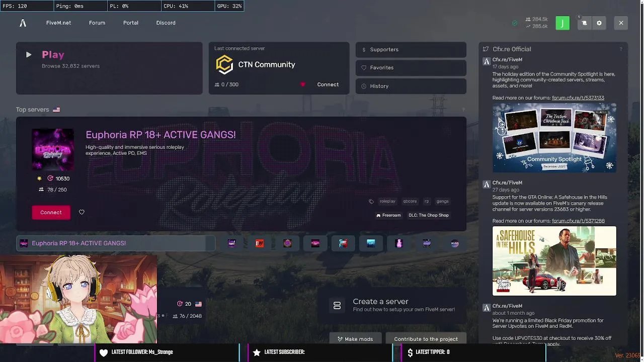Click the tag icon before roleplay tag
The height and width of the screenshot is (362, 644).
[x=371, y=201]
